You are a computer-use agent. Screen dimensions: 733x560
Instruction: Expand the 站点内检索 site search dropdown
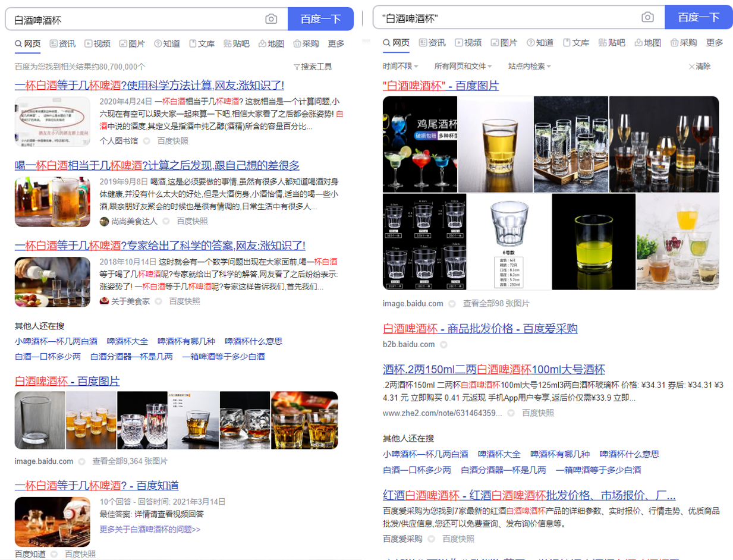coord(529,66)
